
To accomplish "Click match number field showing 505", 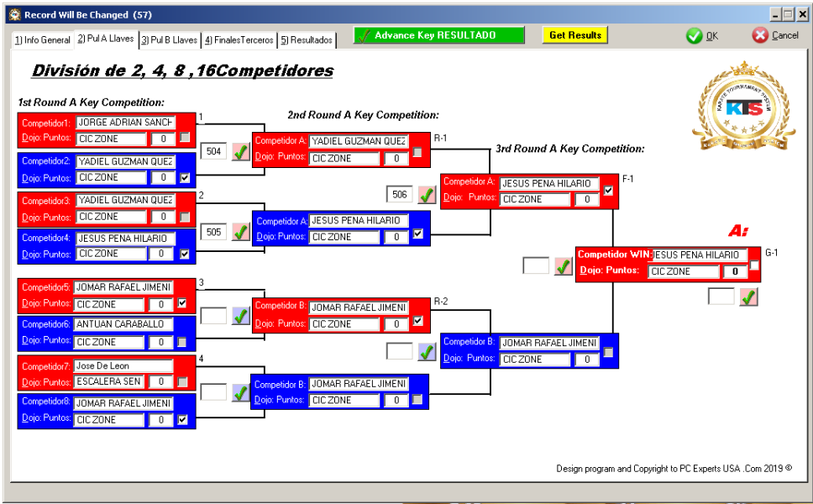I will 213,232.
